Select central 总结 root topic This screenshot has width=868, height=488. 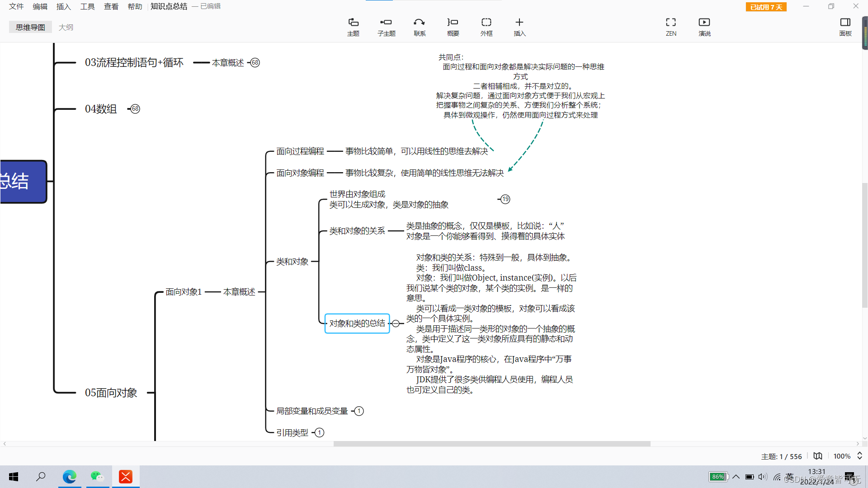(x=23, y=182)
